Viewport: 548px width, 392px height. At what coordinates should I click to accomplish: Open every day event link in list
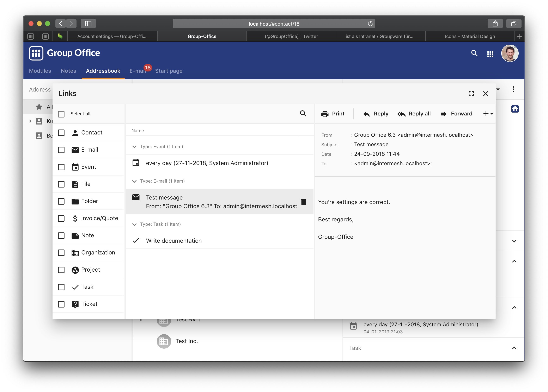[219, 163]
